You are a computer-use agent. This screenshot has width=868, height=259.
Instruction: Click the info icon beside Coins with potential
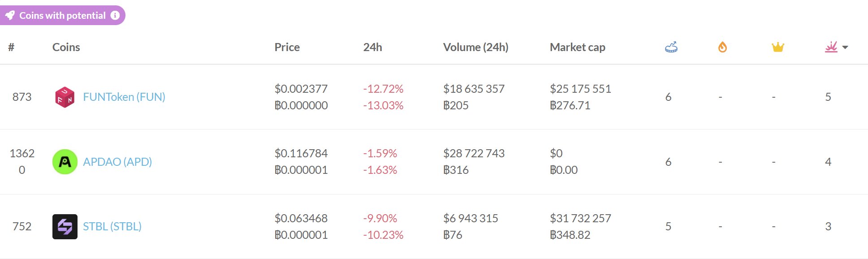pyautogui.click(x=115, y=15)
